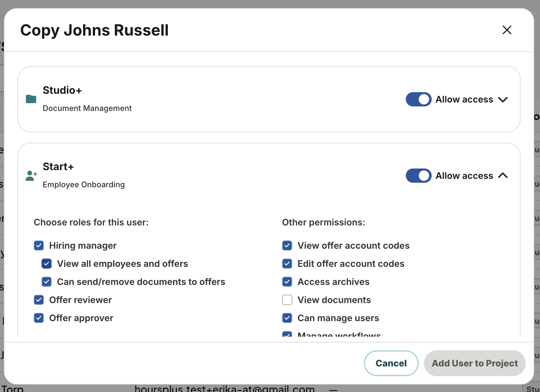Click the Cancel button
Image resolution: width=540 pixels, height=392 pixels.
point(391,363)
